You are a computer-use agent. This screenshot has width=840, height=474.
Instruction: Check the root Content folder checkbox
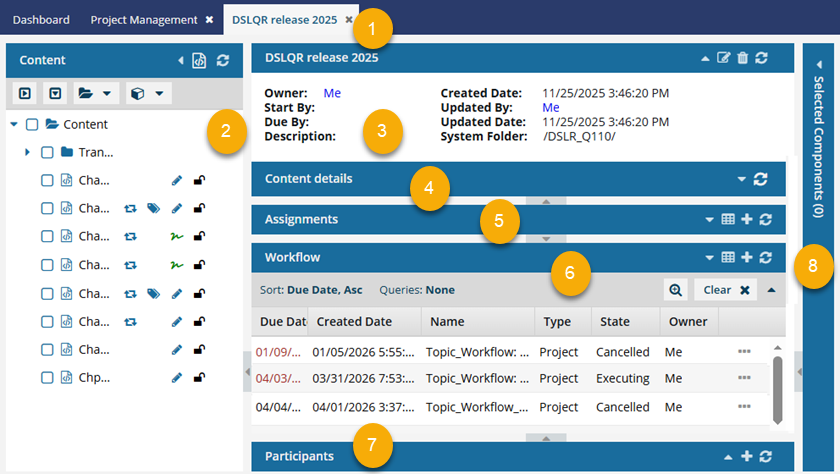[32, 125]
